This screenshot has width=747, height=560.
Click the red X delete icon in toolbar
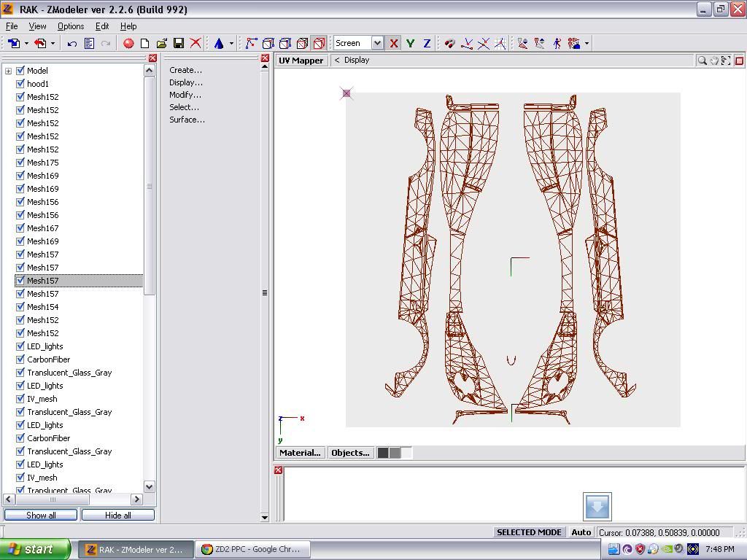(x=196, y=44)
